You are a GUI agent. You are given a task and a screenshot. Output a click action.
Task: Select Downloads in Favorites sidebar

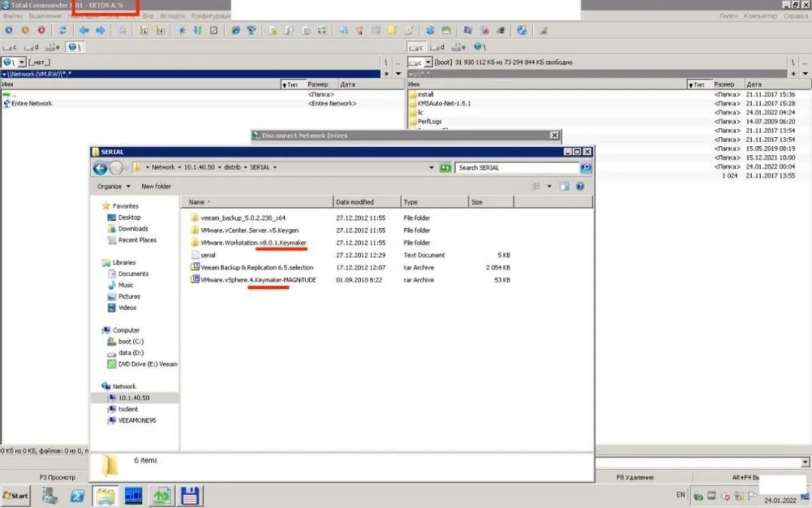point(133,229)
